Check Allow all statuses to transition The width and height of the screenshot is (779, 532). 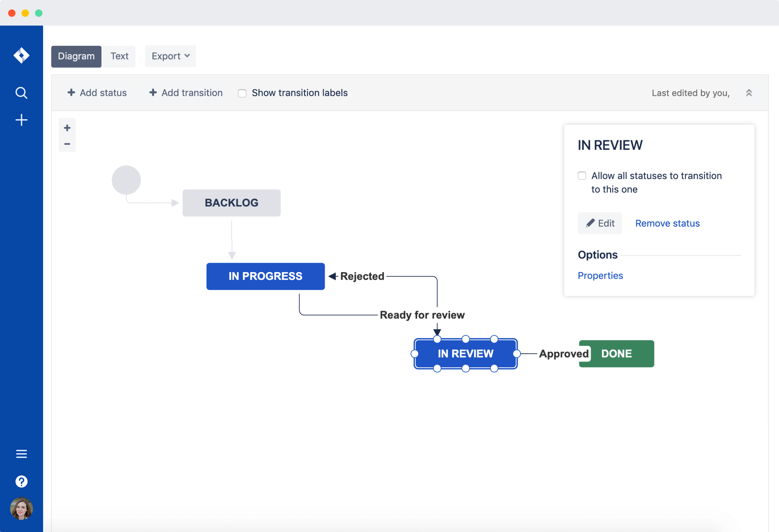[x=582, y=175]
